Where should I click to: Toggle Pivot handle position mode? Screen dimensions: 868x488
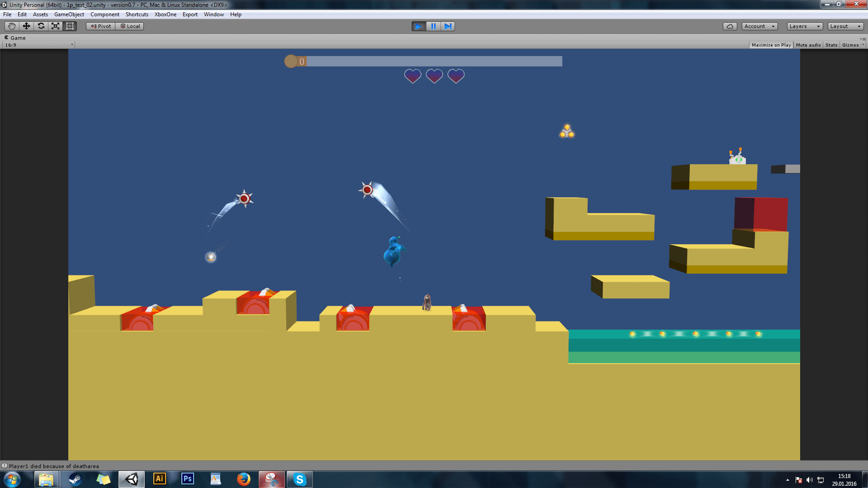tap(100, 26)
